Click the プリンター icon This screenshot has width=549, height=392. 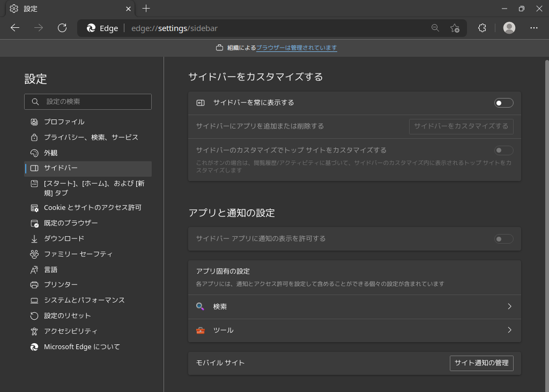(x=34, y=285)
